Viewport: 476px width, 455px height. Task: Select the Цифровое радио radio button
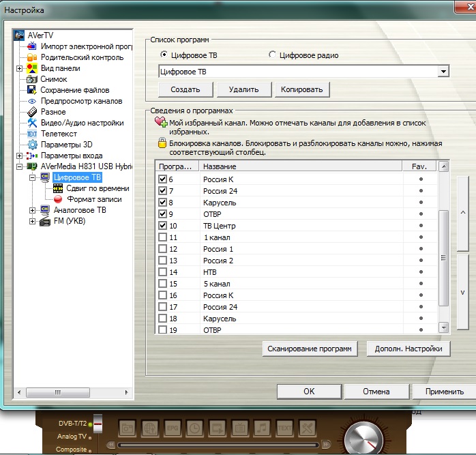[x=273, y=55]
